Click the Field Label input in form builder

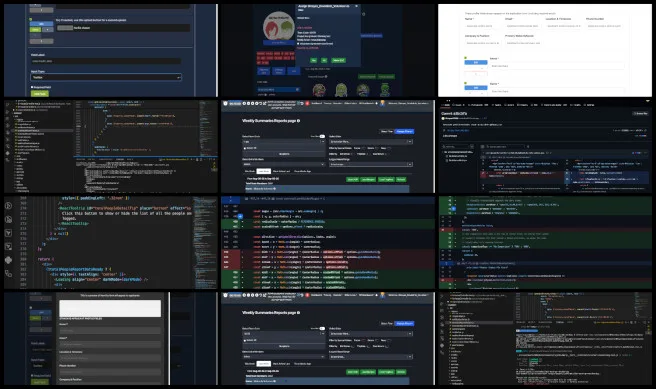tap(106, 61)
